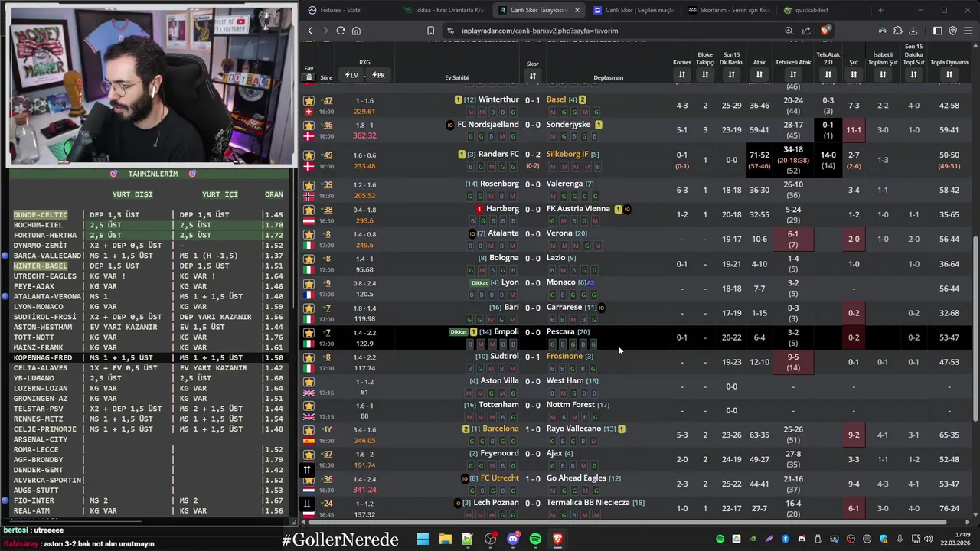
Task: Open File Explorer from taskbar
Action: (x=445, y=539)
